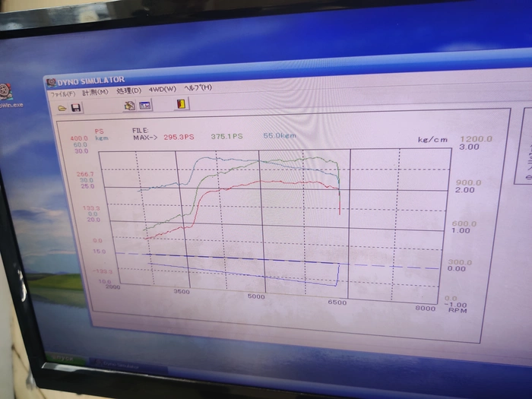Image resolution: width=532 pixels, height=399 pixels.
Task: Click the kg/cm axis label
Action: tap(432, 139)
